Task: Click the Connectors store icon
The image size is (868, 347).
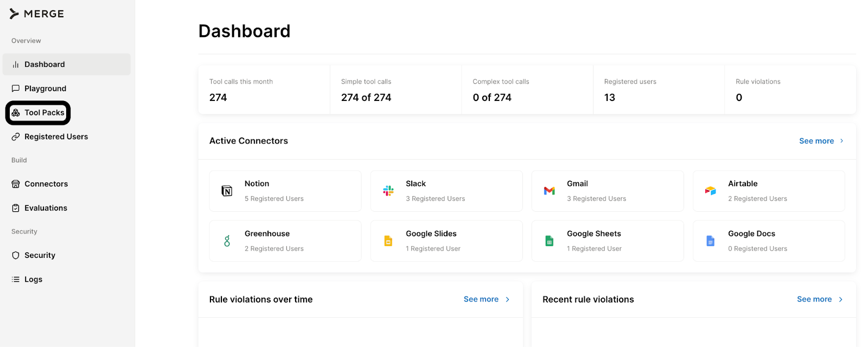Action: click(x=16, y=184)
